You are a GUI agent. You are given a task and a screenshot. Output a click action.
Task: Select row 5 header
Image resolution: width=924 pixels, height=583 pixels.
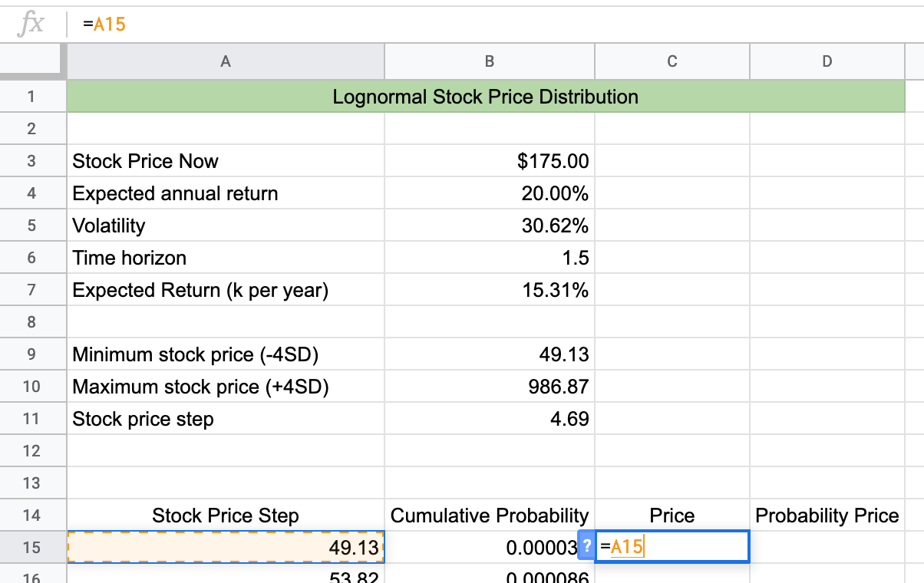tap(31, 226)
